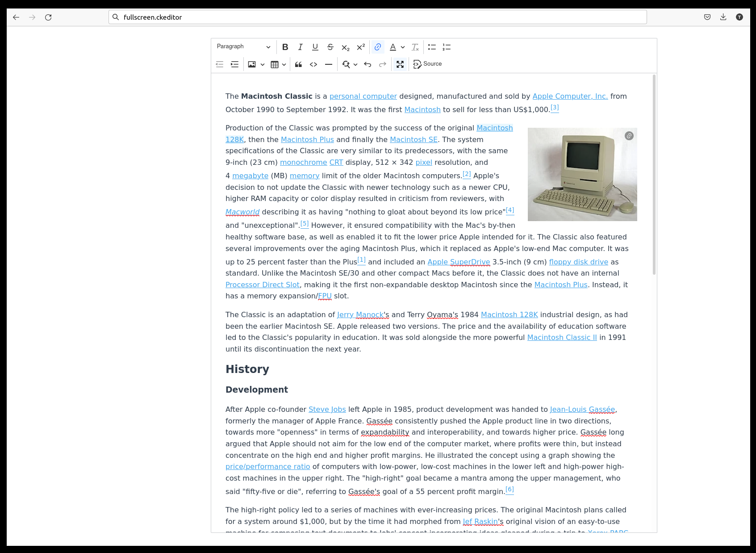Click the browser forward arrow

tap(32, 17)
